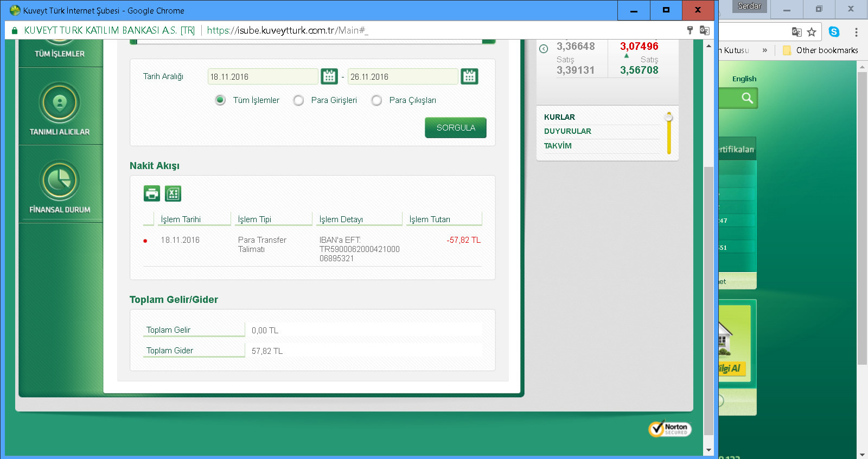
Task: Bookmark page with star in background window
Action: (812, 32)
